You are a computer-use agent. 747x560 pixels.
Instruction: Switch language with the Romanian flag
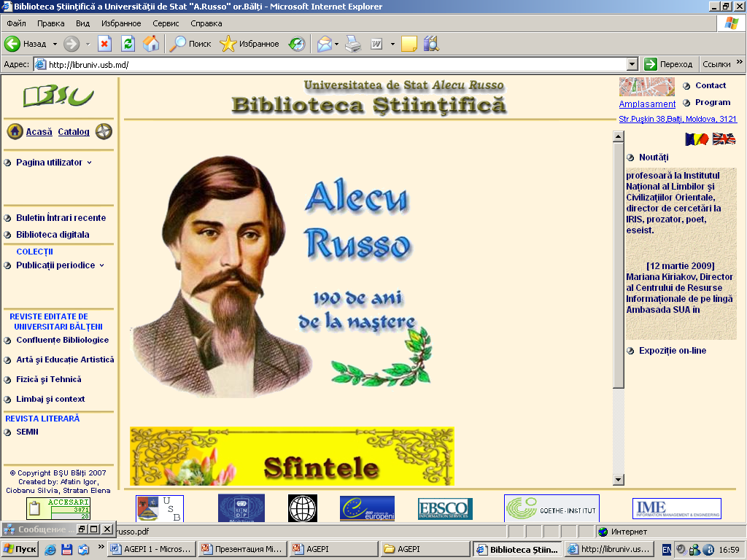[x=697, y=139]
